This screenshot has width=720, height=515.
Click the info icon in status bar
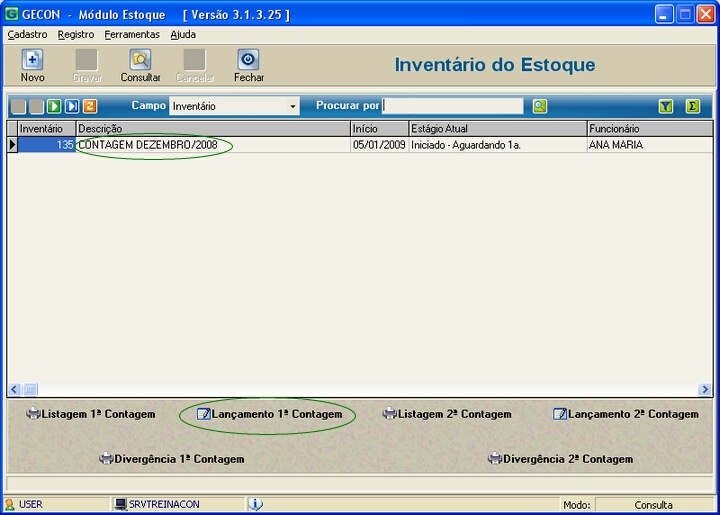[x=255, y=505]
